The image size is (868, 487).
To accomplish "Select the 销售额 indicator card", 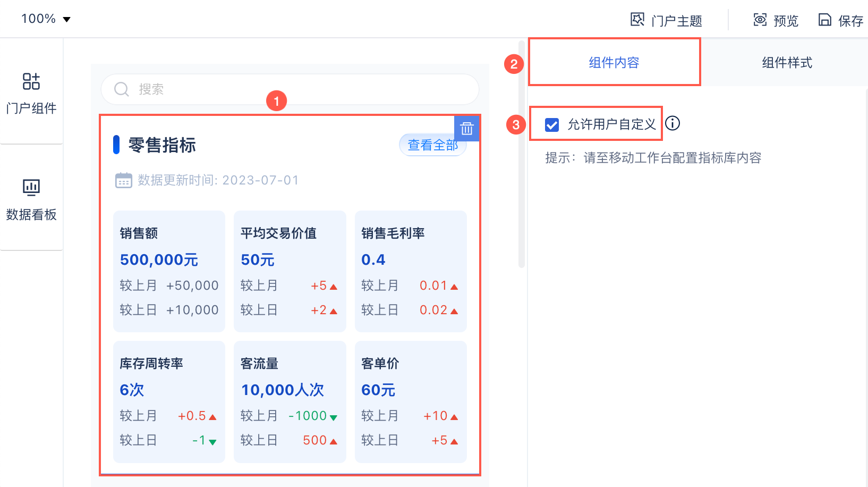I will pos(169,271).
